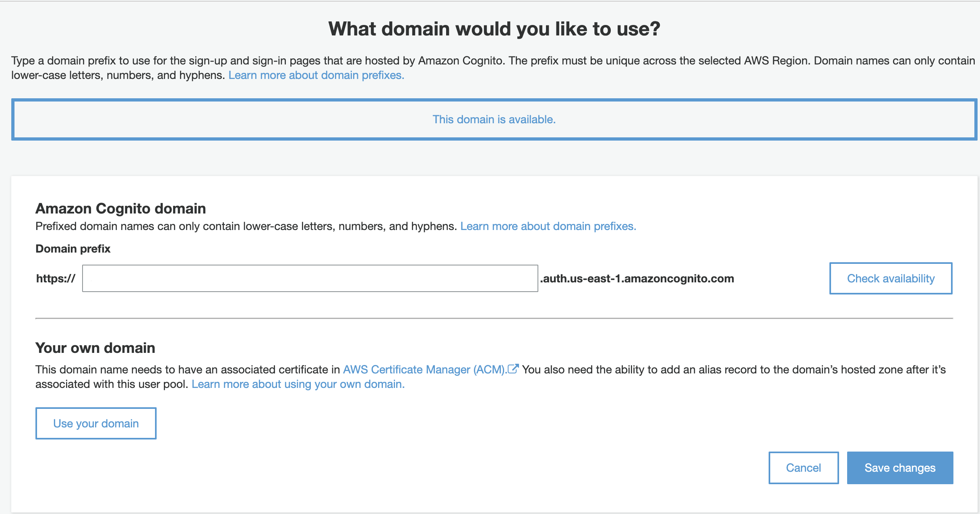Open the top Learn more about domain prefixes link
The image size is (980, 514).
pyautogui.click(x=316, y=75)
